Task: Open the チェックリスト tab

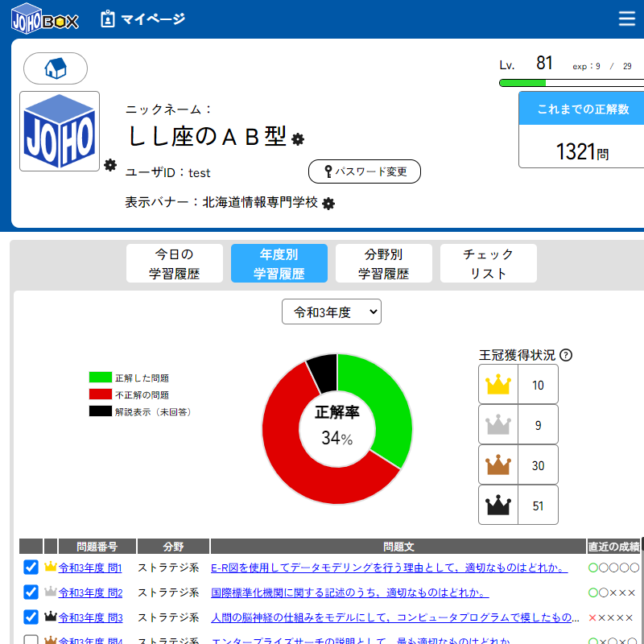Action: click(489, 263)
